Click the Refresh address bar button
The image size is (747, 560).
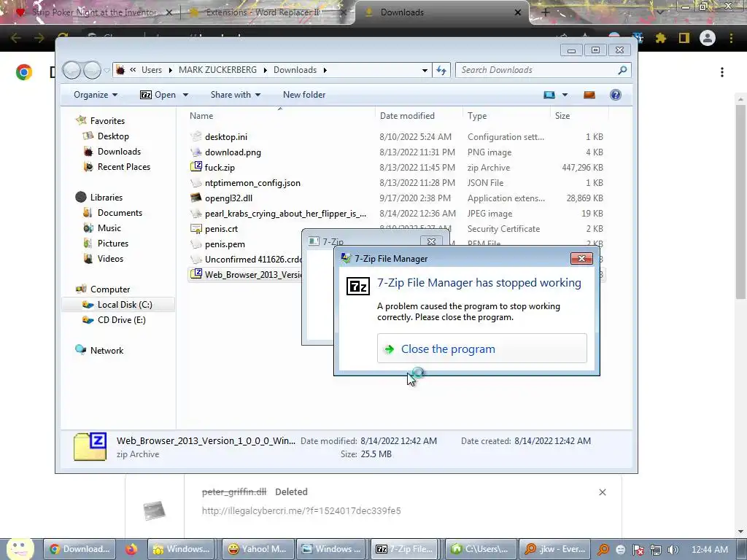441,70
